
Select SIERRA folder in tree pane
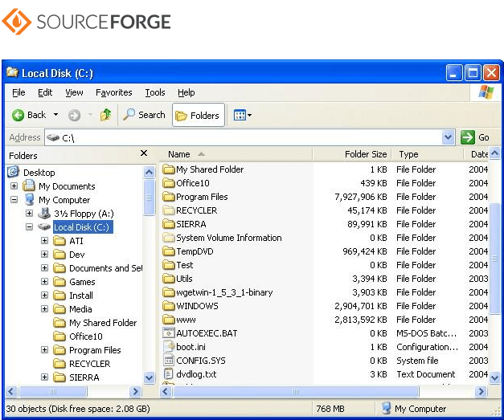(84, 377)
